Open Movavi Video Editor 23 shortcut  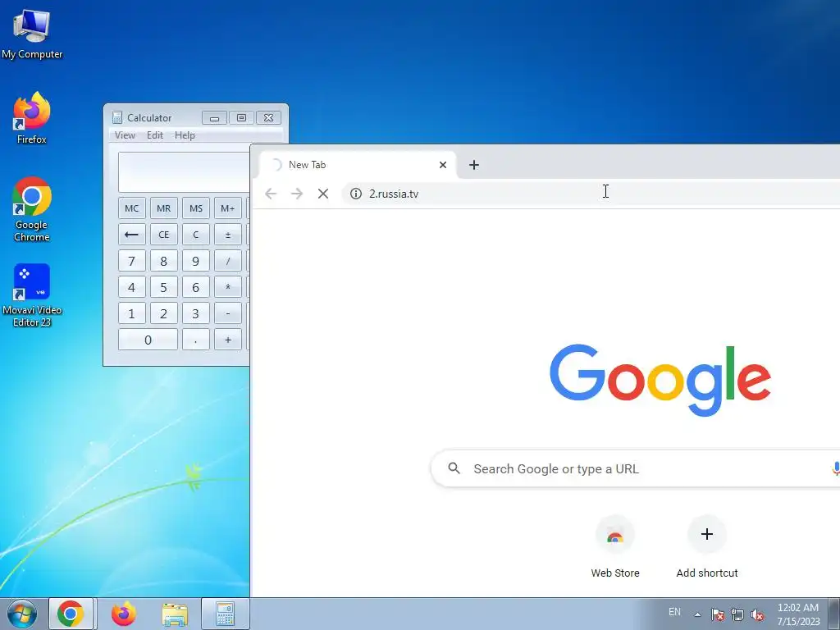(32, 295)
